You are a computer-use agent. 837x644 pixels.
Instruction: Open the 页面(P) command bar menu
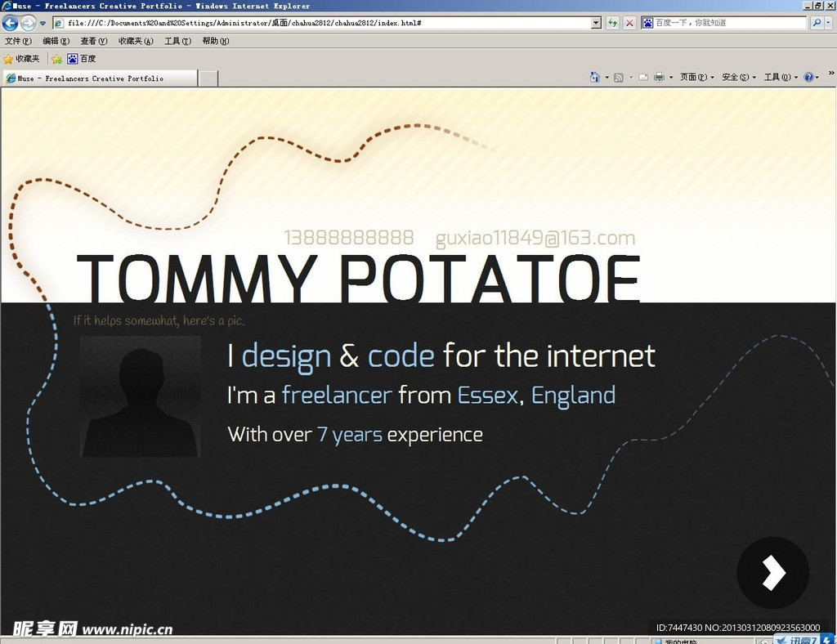[697, 78]
